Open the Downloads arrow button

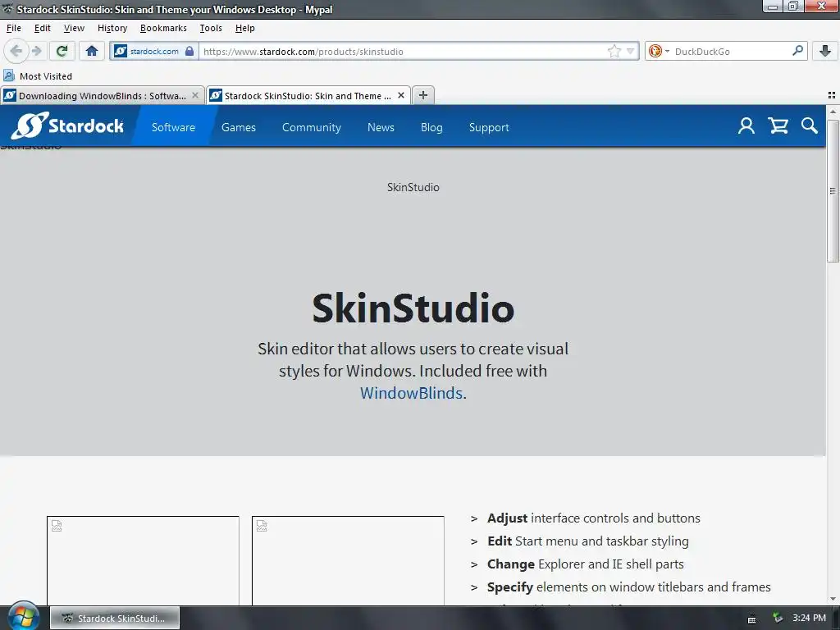coord(825,51)
